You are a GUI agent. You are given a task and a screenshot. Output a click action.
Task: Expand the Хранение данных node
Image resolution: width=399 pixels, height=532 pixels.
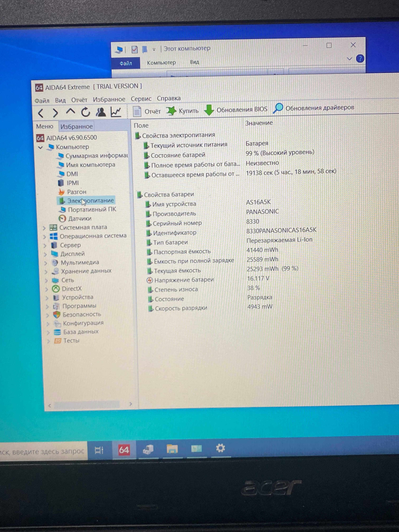[46, 272]
